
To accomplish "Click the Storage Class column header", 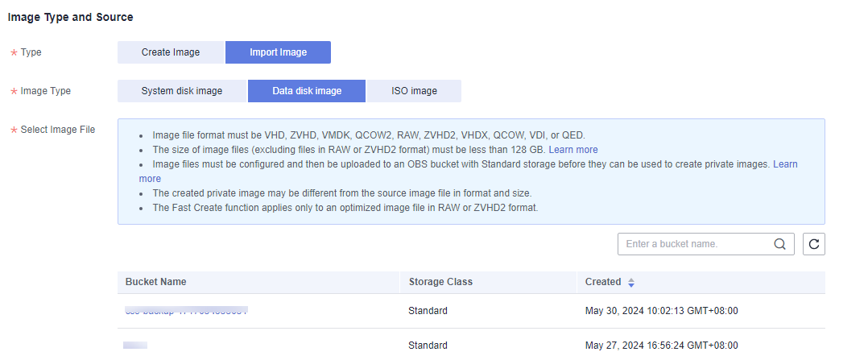I will coord(440,282).
